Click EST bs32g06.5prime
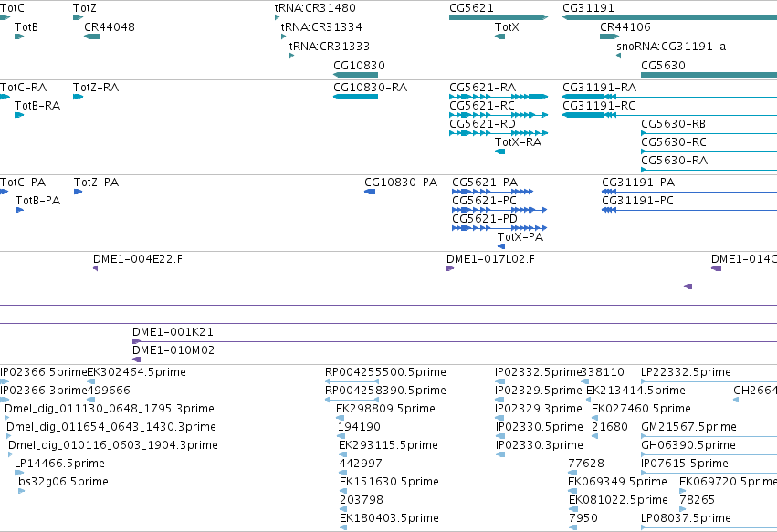This screenshot has height=532, width=777. [x=63, y=482]
